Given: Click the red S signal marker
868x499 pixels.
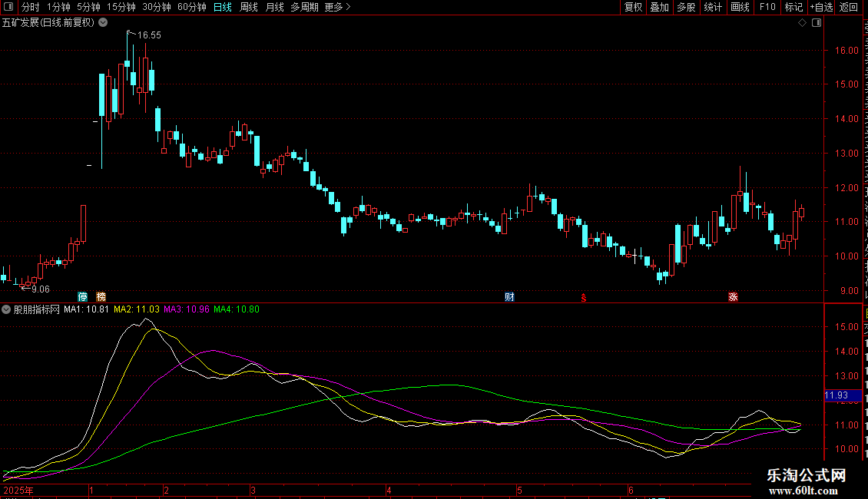Looking at the screenshot, I should (584, 298).
